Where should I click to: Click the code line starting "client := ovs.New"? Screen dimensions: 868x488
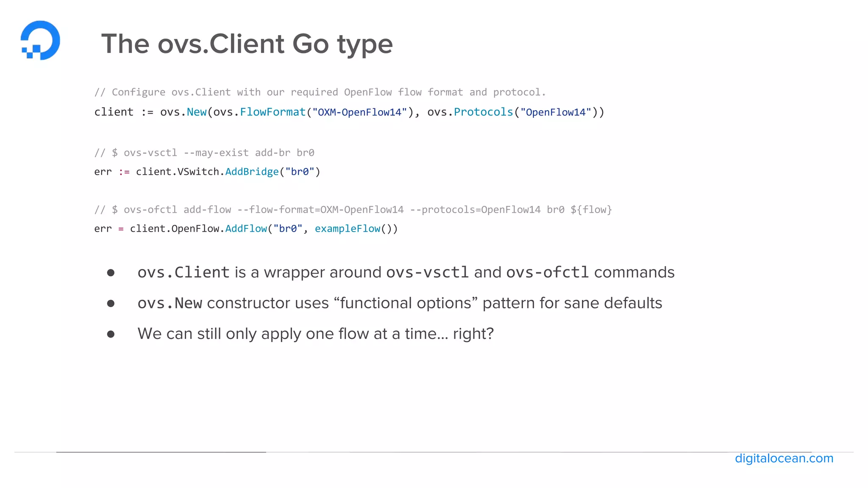click(349, 112)
